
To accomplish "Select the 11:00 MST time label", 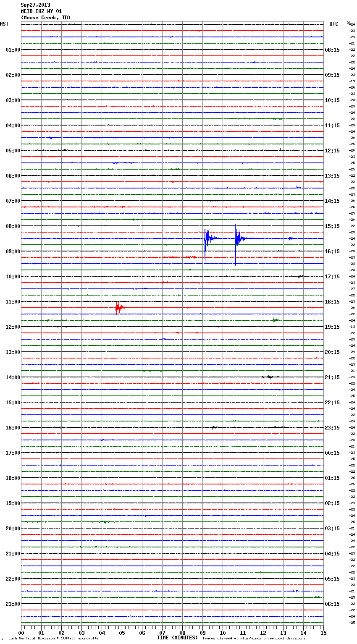I will (13, 302).
